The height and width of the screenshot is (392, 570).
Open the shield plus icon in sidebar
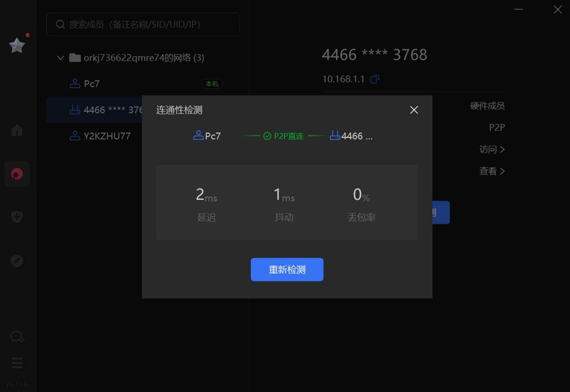(x=17, y=217)
